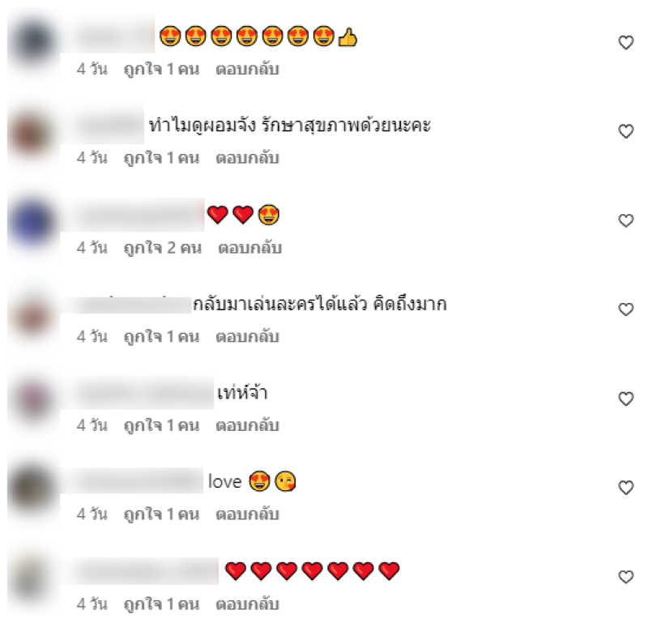Reply to 'ทำไมดูผอมจัง' comment
648x644 pixels.
pyautogui.click(x=247, y=158)
